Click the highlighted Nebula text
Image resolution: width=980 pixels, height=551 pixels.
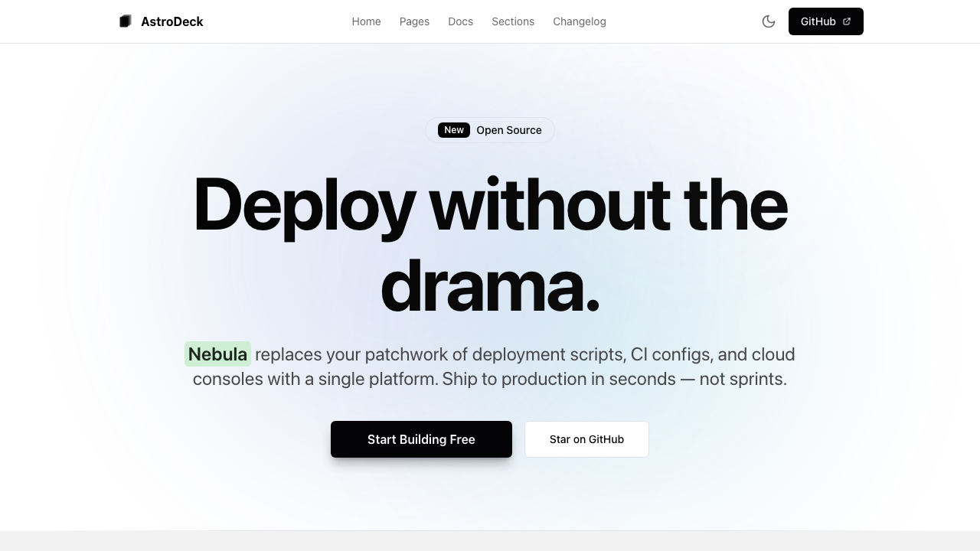point(217,354)
